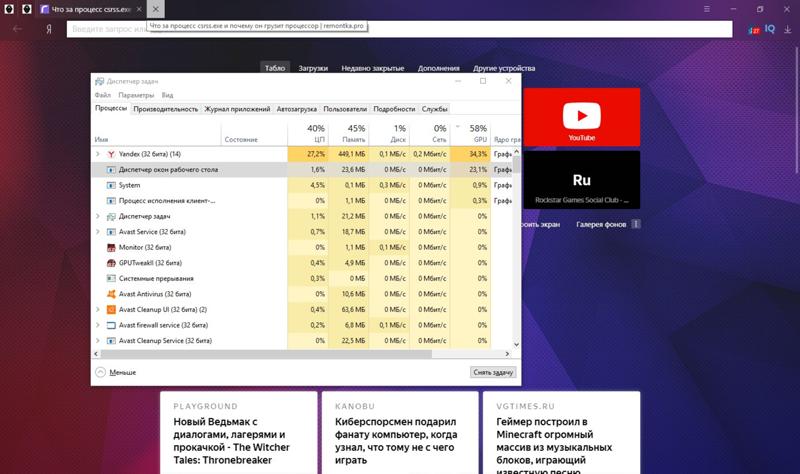800x474 pixels.
Task: Select Процесс исполнения клиент row
Action: pyautogui.click(x=302, y=201)
